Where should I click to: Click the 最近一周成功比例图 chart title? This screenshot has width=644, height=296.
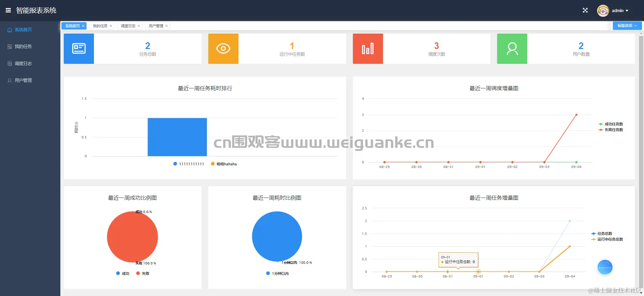click(132, 198)
